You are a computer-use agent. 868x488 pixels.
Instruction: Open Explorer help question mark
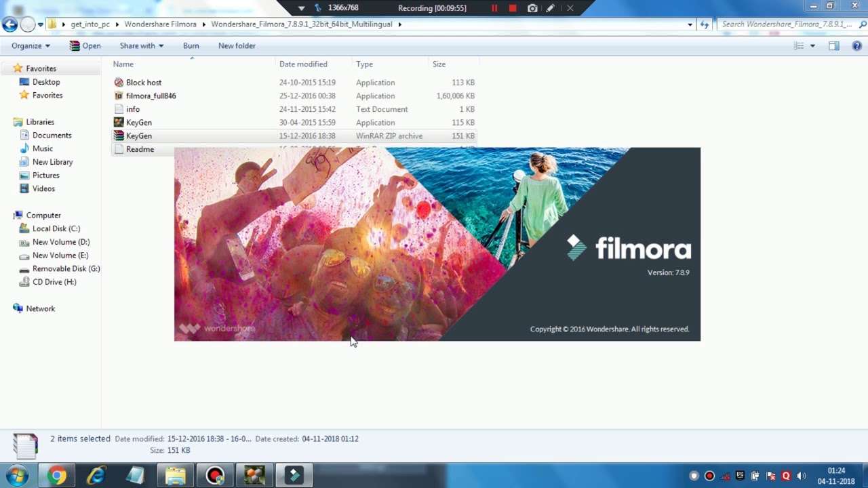(856, 45)
